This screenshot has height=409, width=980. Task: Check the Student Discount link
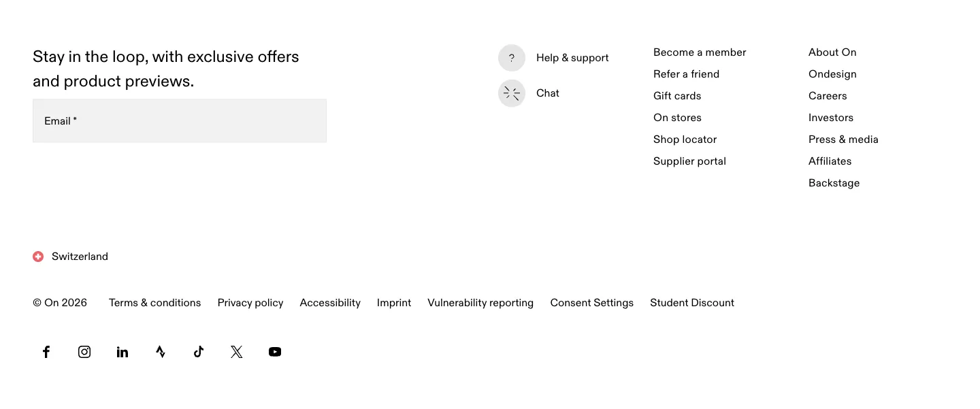tap(692, 303)
